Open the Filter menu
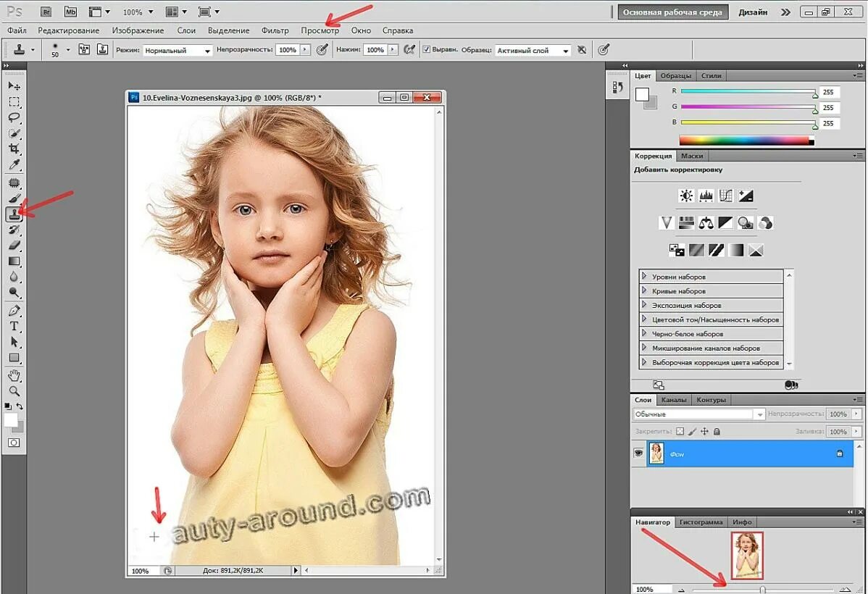868x594 pixels. pyautogui.click(x=275, y=30)
